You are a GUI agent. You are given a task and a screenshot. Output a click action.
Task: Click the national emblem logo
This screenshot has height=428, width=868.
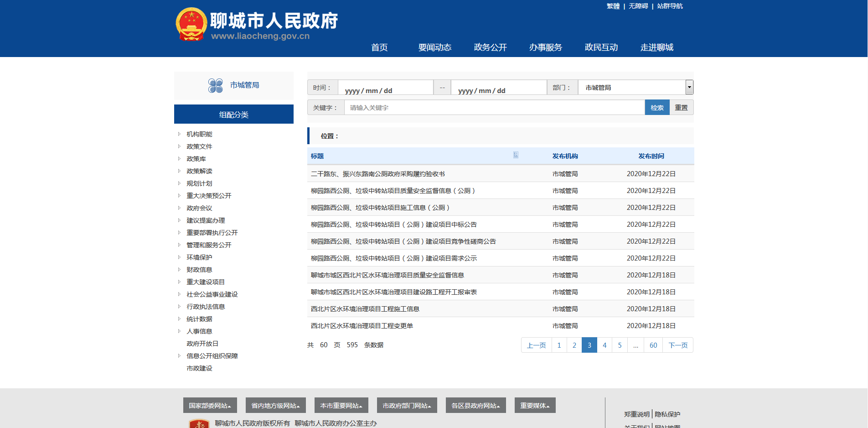click(191, 25)
